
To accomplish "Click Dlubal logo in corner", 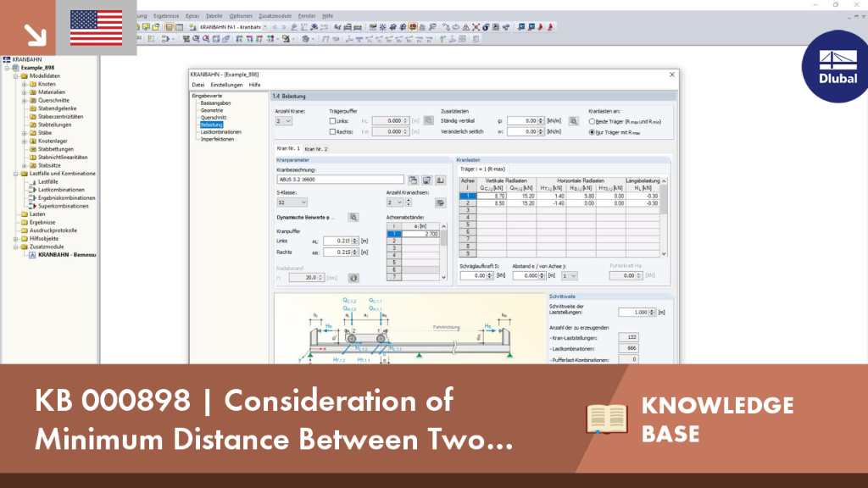I will click(837, 67).
